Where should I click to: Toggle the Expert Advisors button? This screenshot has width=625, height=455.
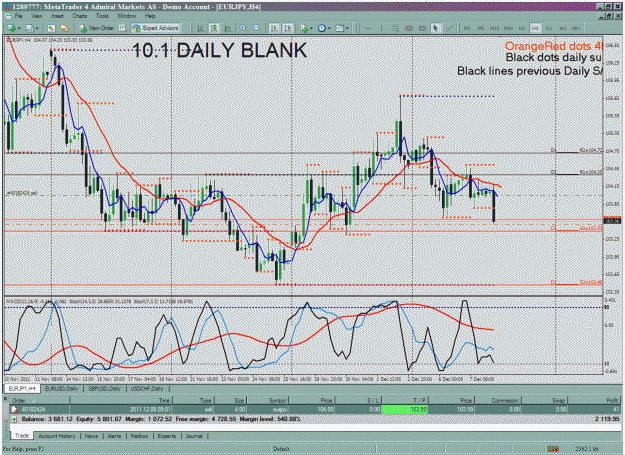tap(156, 28)
